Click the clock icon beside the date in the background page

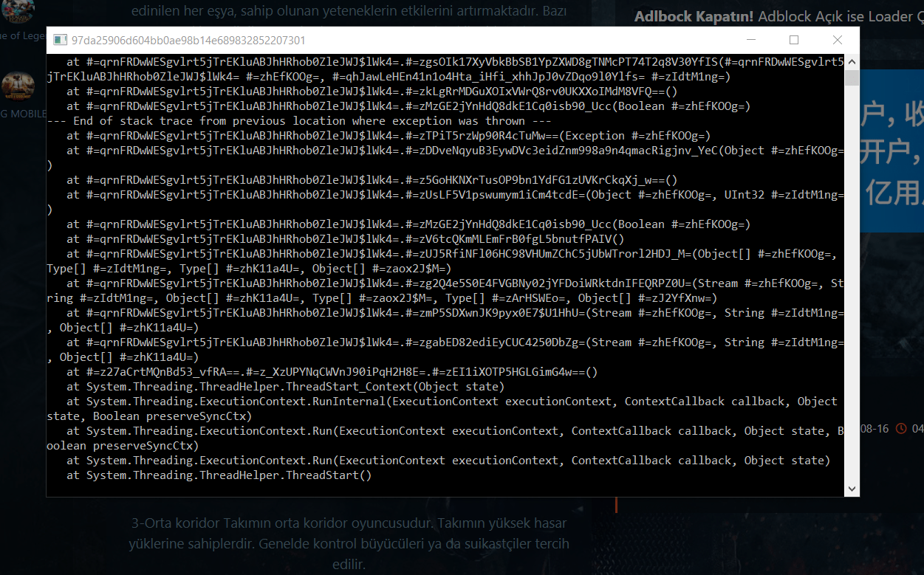tap(900, 429)
